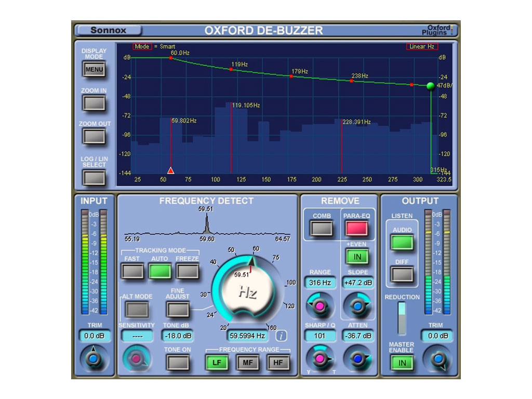Toggle the +Even IN button
Screen dimensions: 532x399
tap(357, 257)
